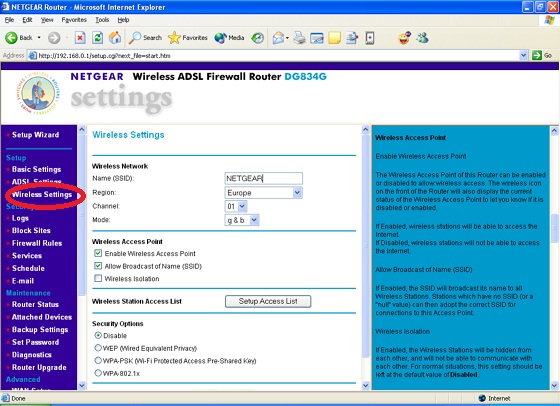This screenshot has height=406, width=560.
Task: Click the Internet zone globe icon
Action: [x=482, y=398]
